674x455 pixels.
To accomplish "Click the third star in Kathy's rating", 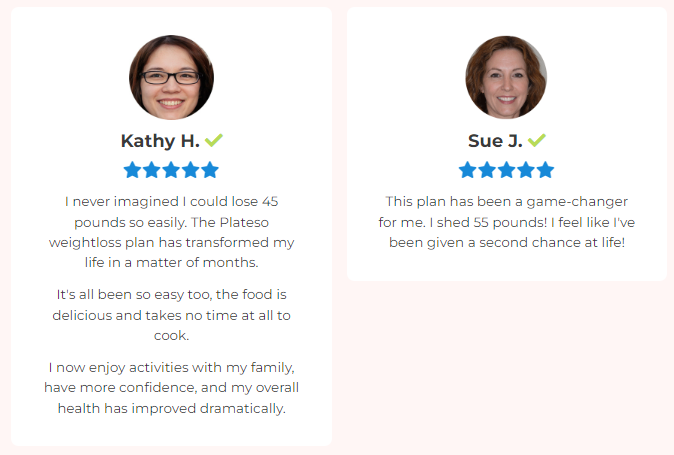I will point(171,170).
